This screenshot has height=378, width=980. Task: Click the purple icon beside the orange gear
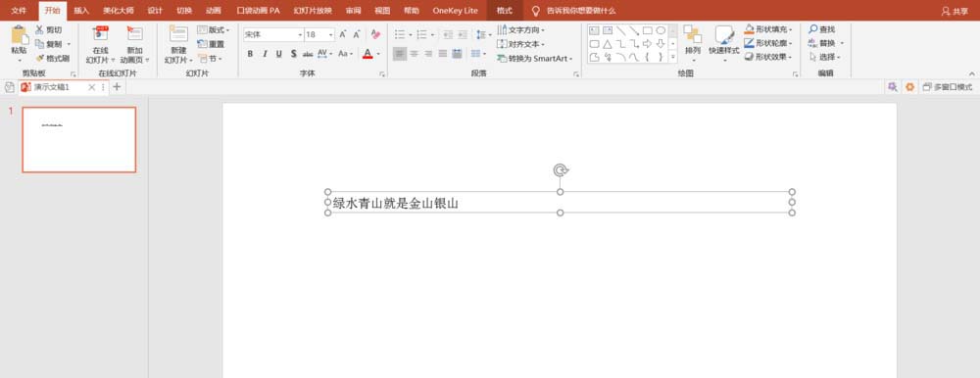892,87
